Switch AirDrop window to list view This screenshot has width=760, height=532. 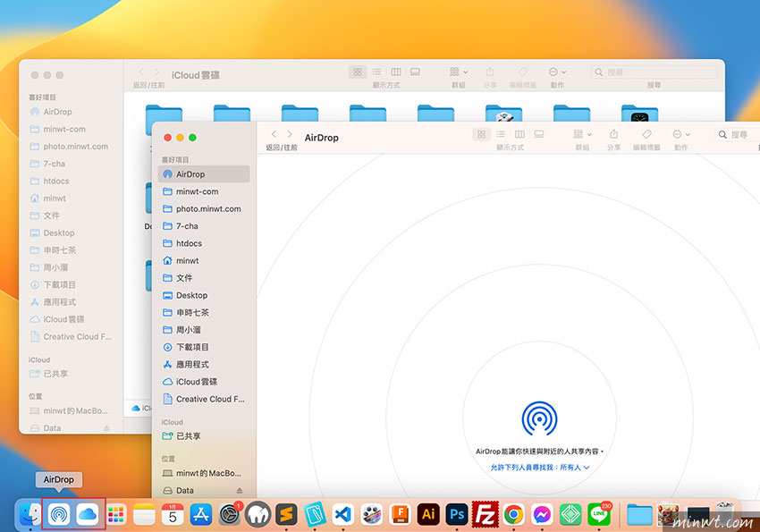pyautogui.click(x=501, y=134)
